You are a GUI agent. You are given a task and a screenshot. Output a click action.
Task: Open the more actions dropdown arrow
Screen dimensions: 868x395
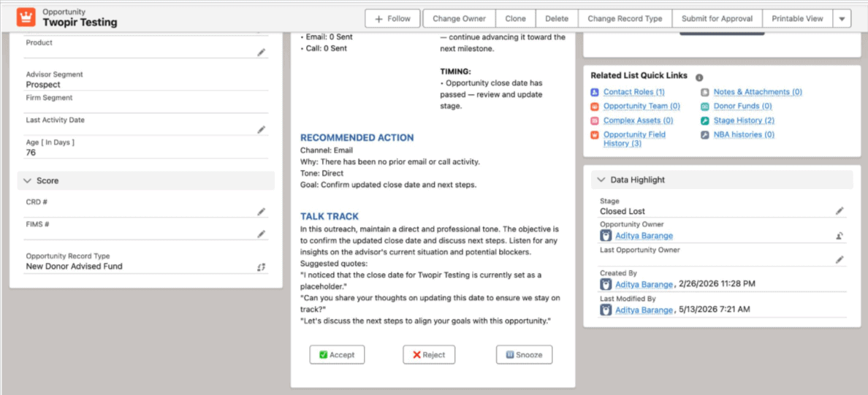(x=842, y=18)
